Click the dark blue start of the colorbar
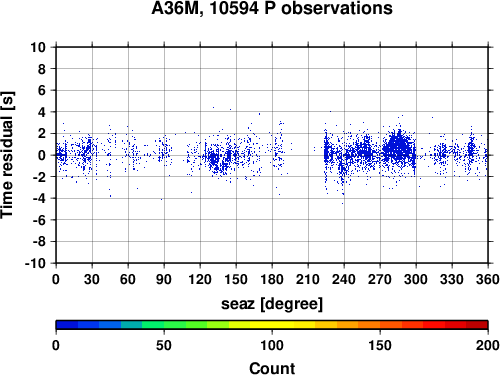Viewport: 500px width, 375px height. click(x=67, y=325)
